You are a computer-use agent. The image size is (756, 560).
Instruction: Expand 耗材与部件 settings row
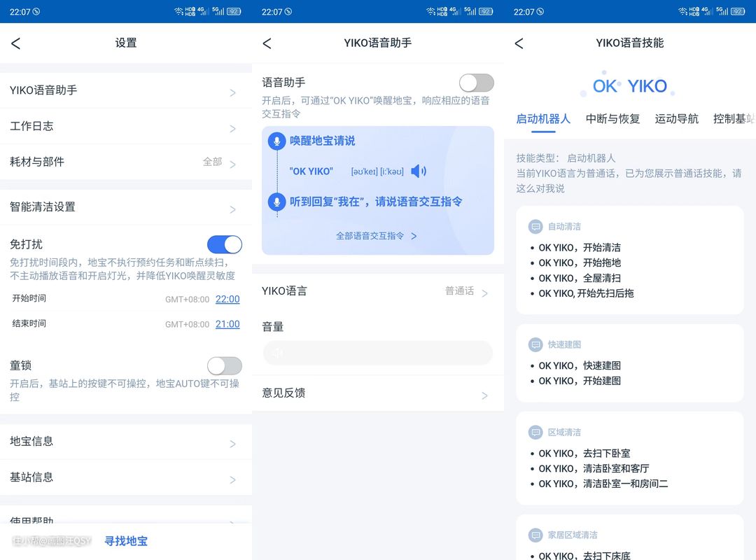tap(126, 162)
